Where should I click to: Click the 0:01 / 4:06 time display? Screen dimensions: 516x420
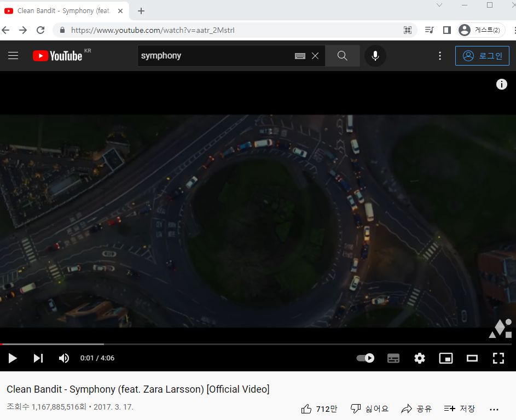click(x=97, y=358)
